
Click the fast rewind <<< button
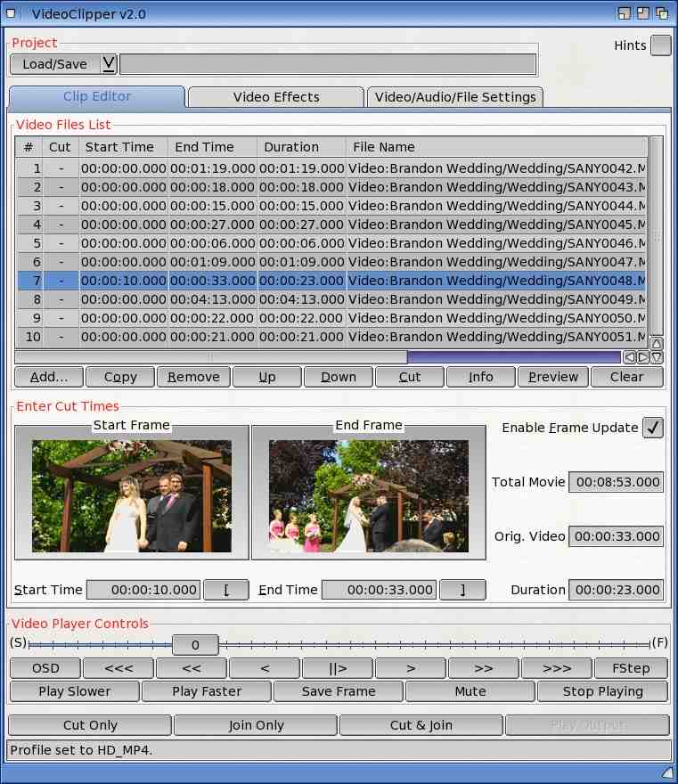118,668
